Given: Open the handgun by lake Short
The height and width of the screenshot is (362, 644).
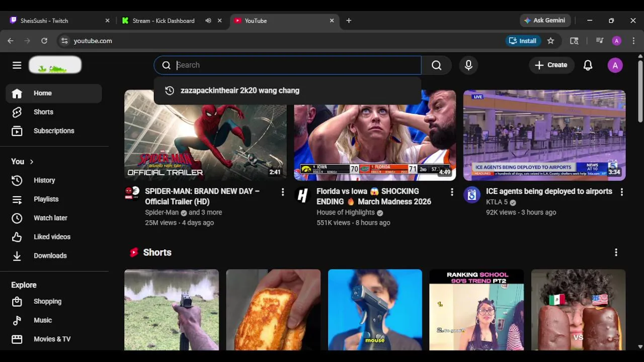Looking at the screenshot, I should tap(172, 310).
